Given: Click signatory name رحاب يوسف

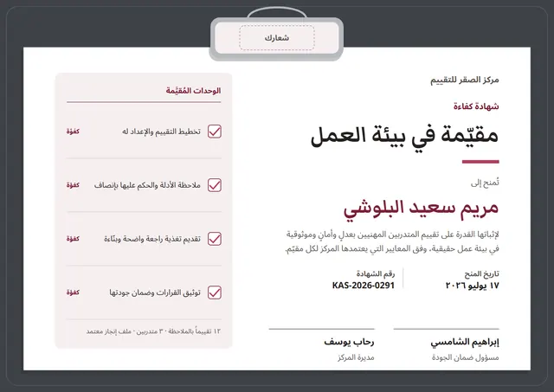Looking at the screenshot, I should (x=349, y=342).
